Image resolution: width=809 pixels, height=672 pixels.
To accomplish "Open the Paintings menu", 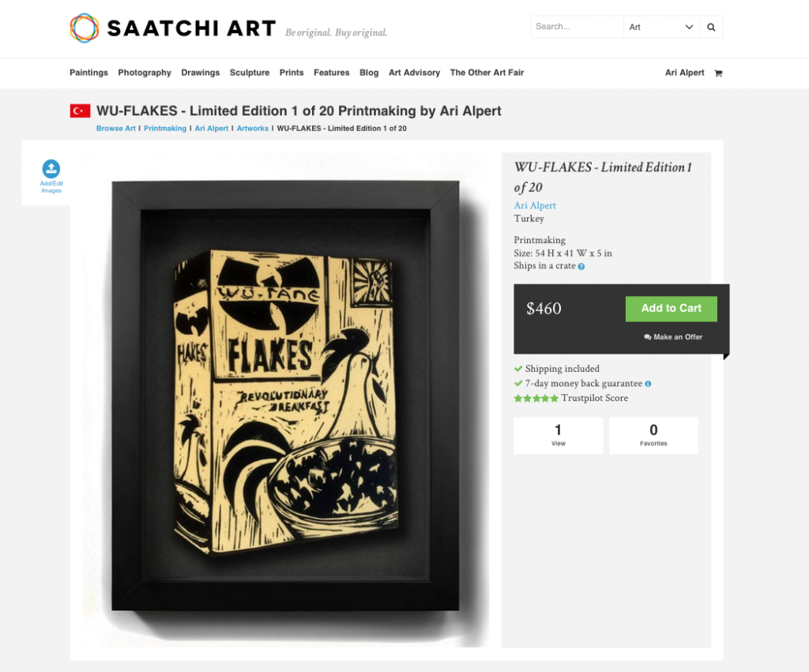I will pos(88,73).
